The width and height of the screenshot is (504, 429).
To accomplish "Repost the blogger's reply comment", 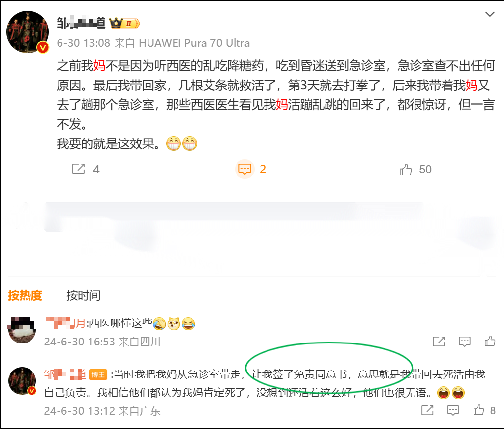I will [x=427, y=410].
